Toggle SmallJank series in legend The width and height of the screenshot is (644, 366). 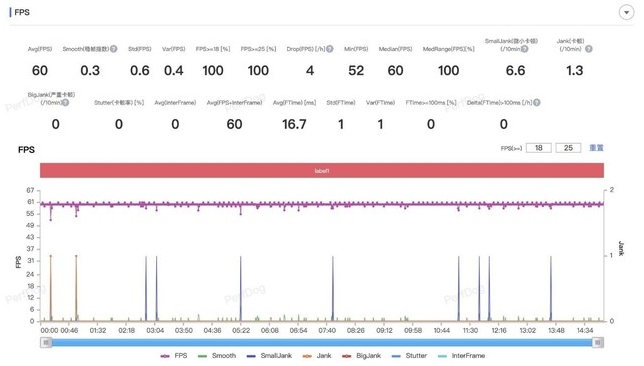click(269, 356)
